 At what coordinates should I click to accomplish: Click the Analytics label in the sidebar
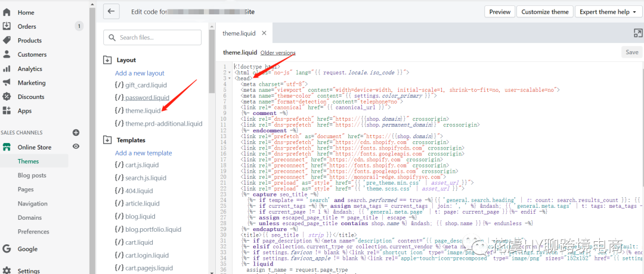click(30, 68)
